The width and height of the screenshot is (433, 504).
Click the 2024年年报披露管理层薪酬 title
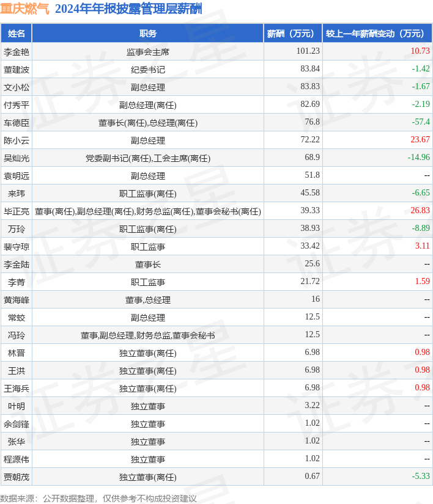[x=128, y=9]
